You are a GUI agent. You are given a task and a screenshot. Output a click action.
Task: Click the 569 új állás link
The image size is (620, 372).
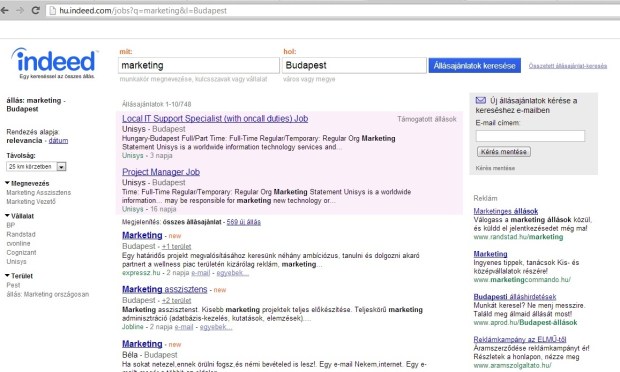coord(244,222)
